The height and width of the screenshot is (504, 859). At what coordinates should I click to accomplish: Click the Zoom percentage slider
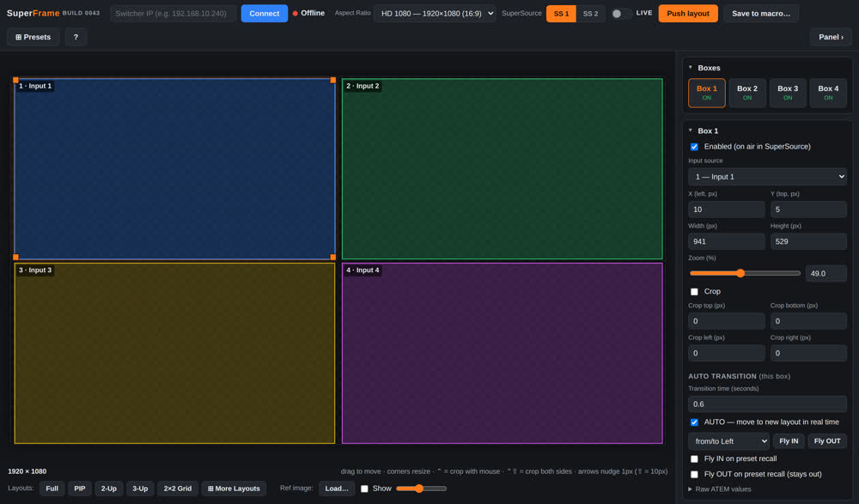pos(745,273)
